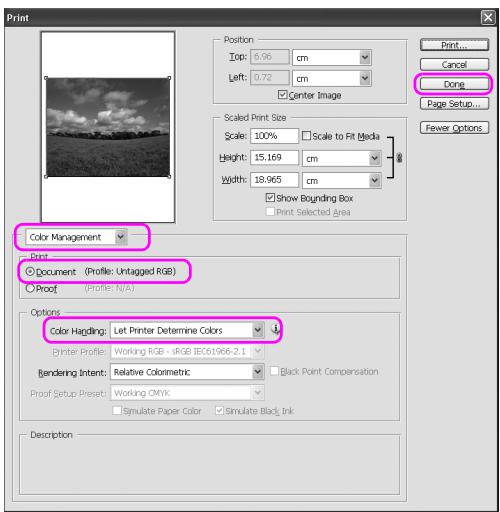Open the Color Handling dropdown

click(x=187, y=330)
